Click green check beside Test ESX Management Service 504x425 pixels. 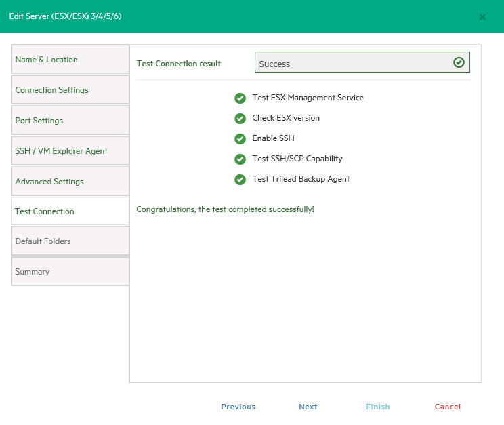(x=240, y=98)
